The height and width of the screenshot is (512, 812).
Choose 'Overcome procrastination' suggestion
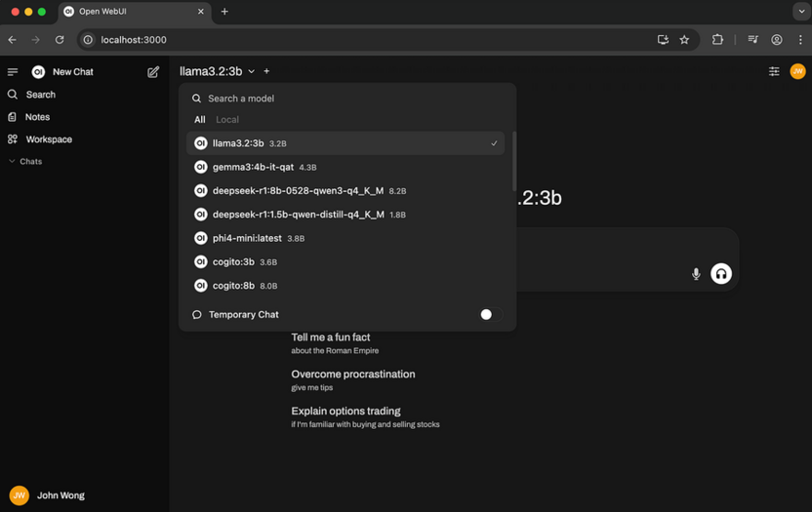tap(353, 380)
